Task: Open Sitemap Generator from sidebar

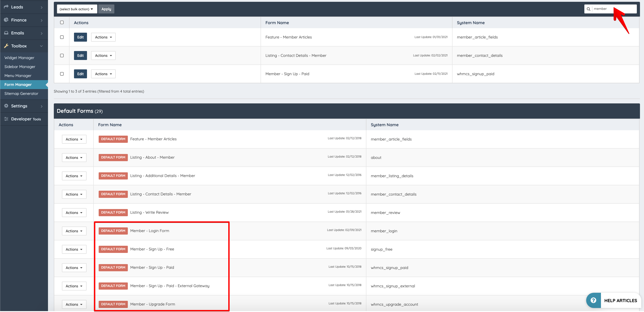Action: 21,93
